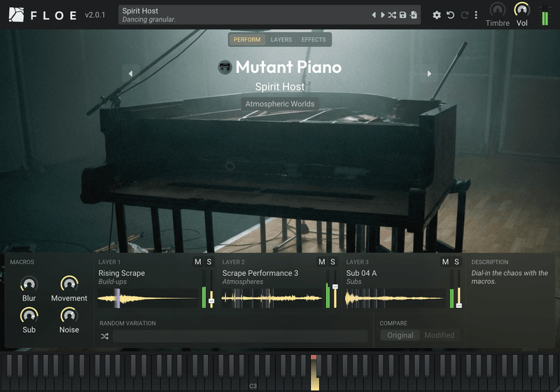Open the Sub 04 A sample selector
This screenshot has width=560, height=392.
(x=361, y=273)
